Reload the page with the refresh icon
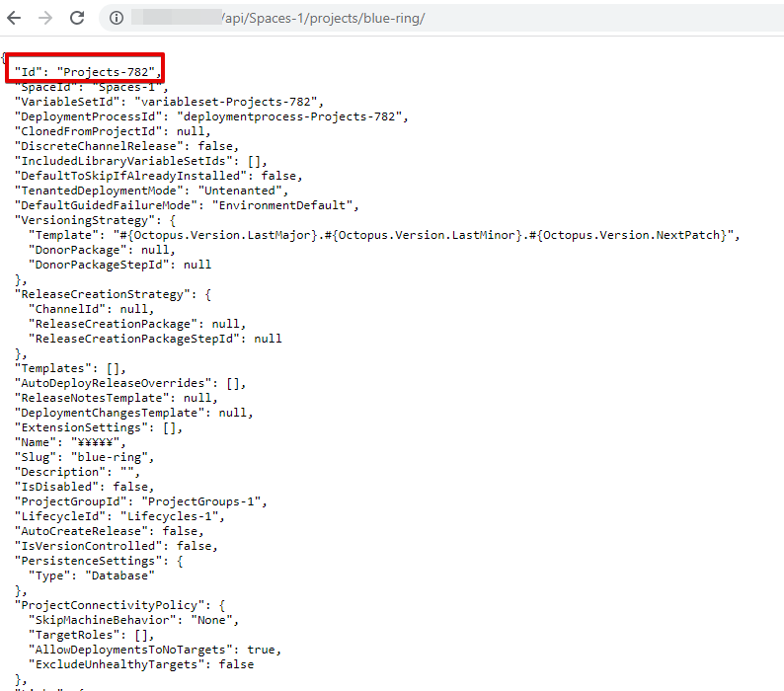 click(x=77, y=18)
